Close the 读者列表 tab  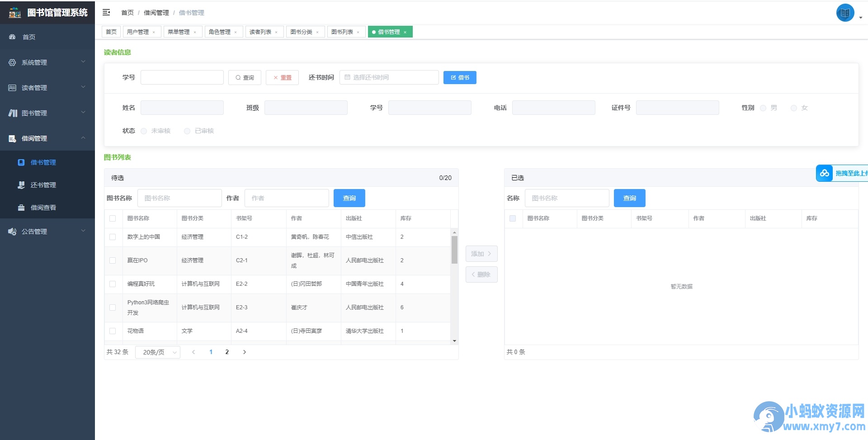(276, 32)
